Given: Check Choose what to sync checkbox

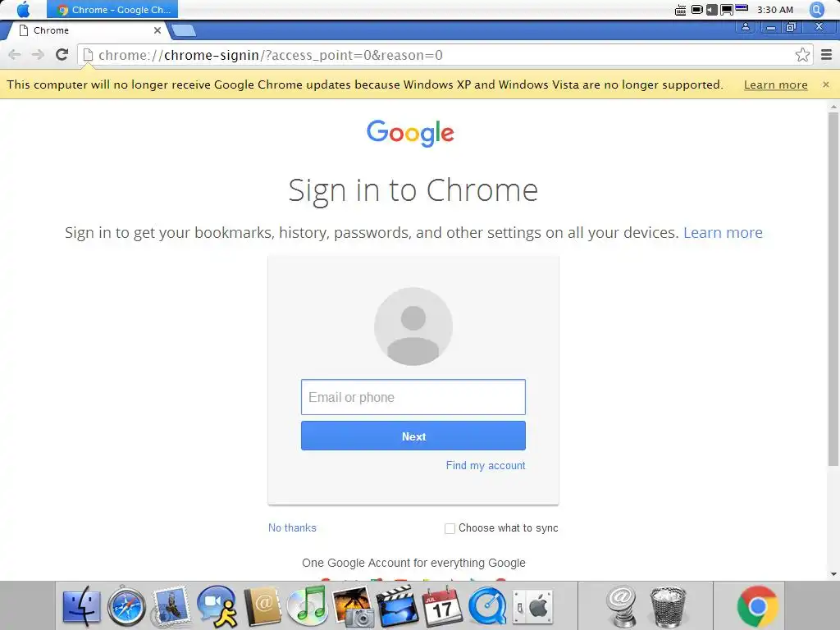Looking at the screenshot, I should (x=450, y=529).
